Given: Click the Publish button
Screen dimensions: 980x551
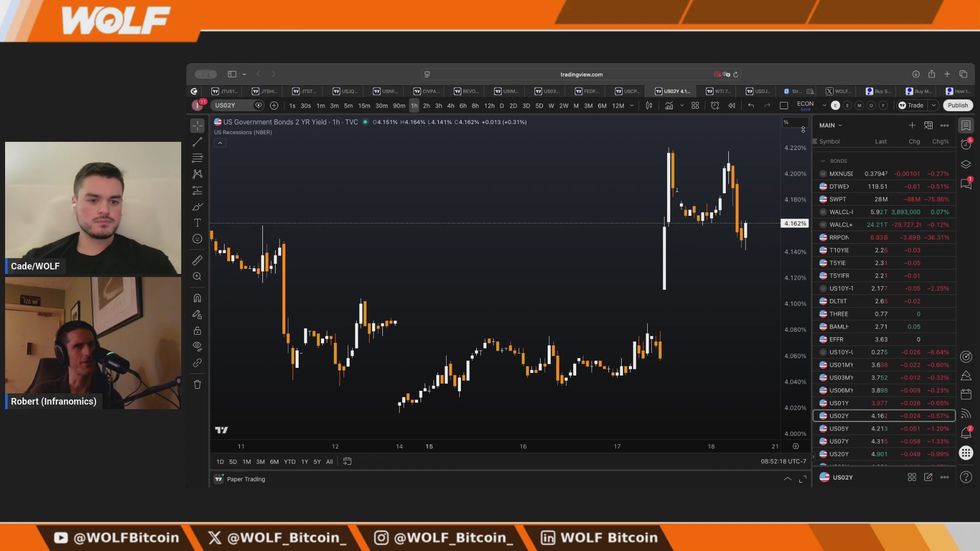Looking at the screenshot, I should (958, 106).
